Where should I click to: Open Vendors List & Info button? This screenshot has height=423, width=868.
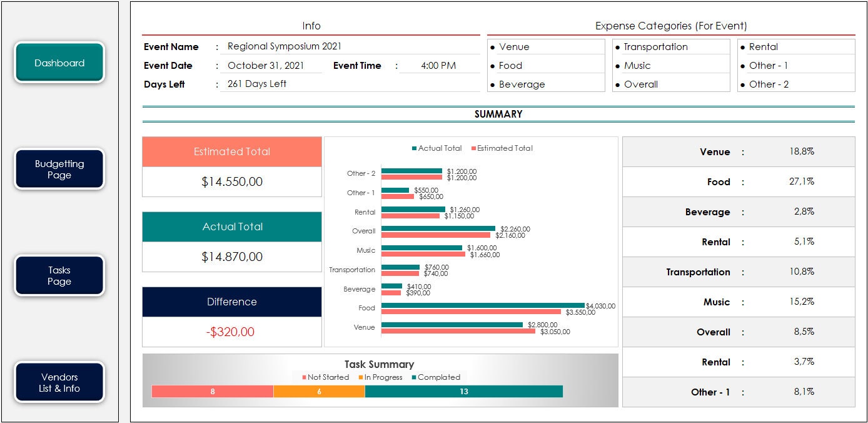[x=59, y=382]
